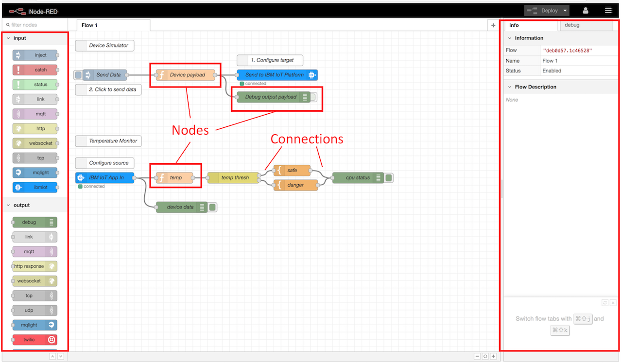622x364 pixels.
Task: Toggle the device data debug node output
Action: [212, 207]
